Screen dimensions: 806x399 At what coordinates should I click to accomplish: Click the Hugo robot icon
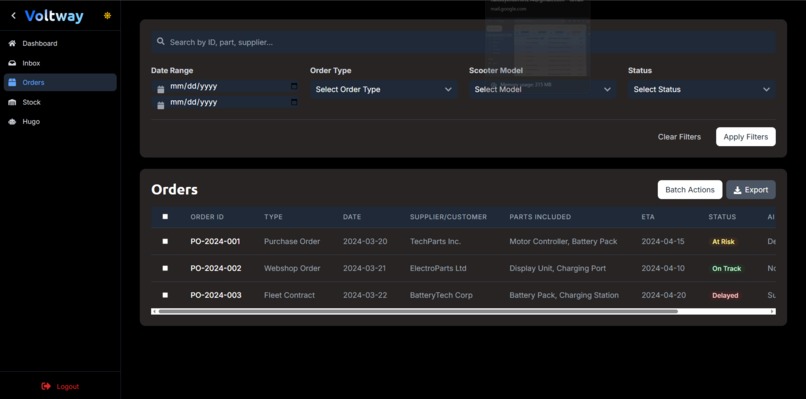point(12,121)
